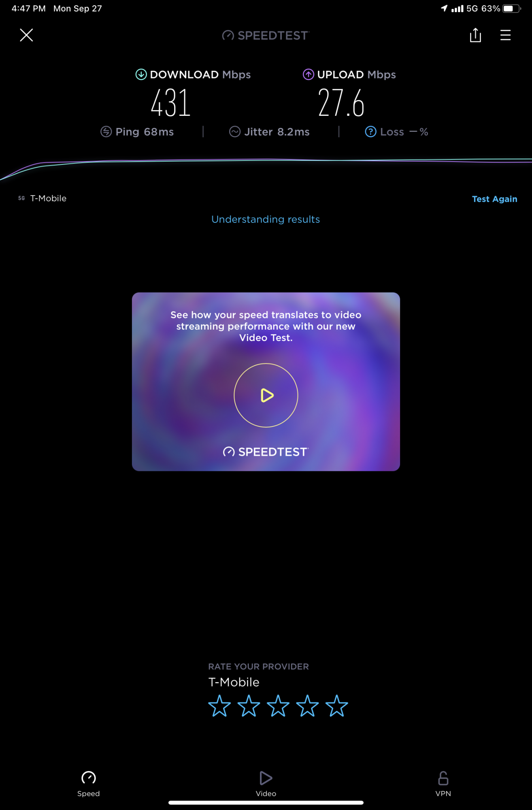Rate T-Mobile two stars
Screen dimensions: 532x810
pos(249,706)
